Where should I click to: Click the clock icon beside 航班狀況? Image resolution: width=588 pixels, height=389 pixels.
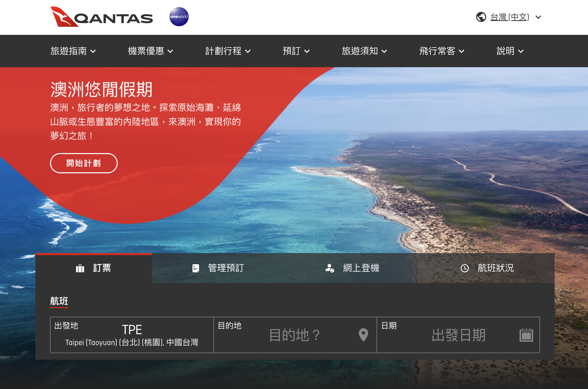(x=465, y=268)
